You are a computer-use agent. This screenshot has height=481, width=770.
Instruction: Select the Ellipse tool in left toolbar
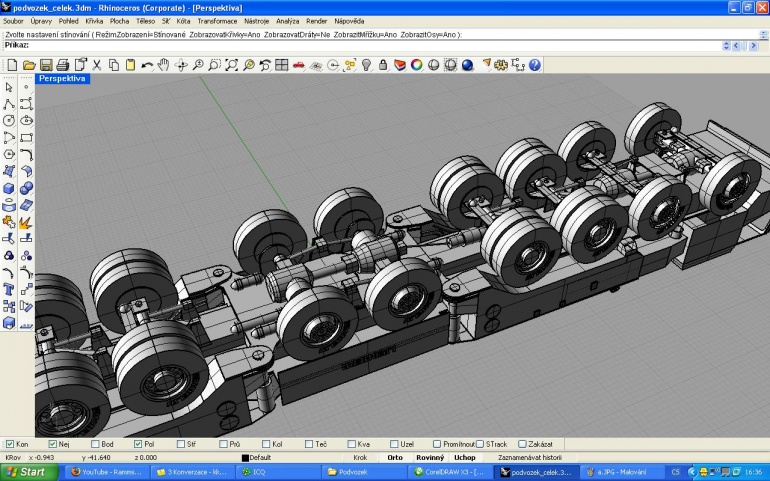(27, 121)
